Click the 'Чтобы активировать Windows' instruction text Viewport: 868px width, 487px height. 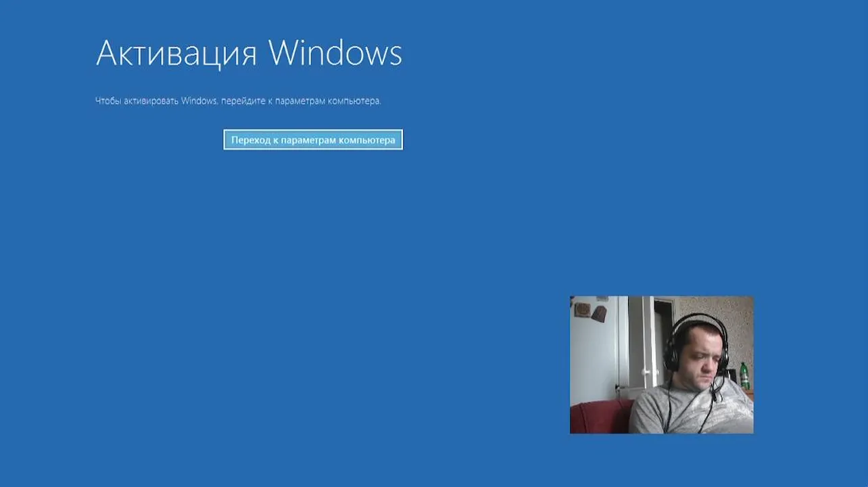pos(239,101)
